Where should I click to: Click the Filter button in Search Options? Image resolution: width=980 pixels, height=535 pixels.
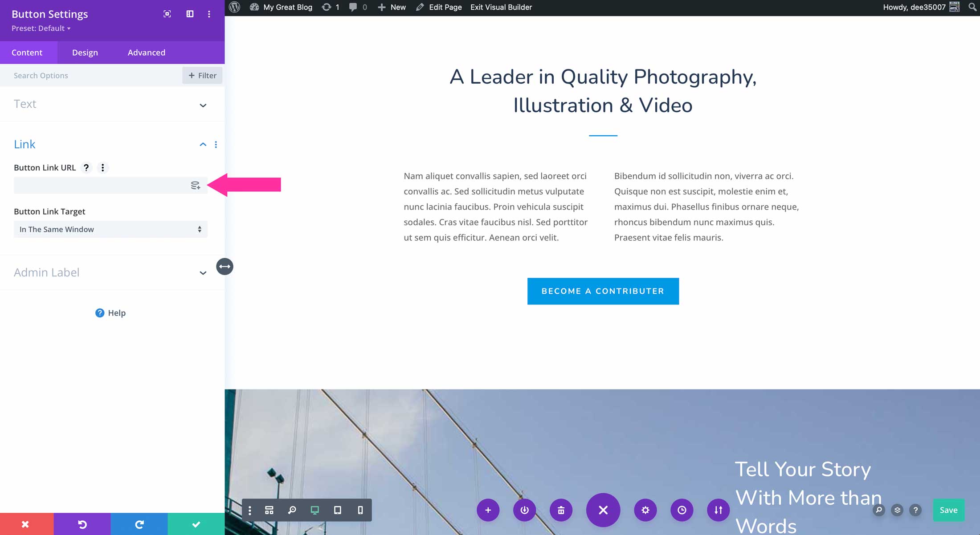click(202, 75)
